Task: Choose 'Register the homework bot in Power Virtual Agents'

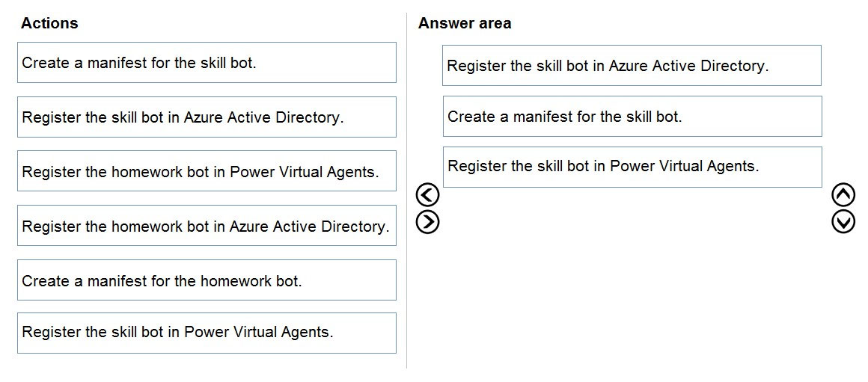Action: tap(207, 171)
